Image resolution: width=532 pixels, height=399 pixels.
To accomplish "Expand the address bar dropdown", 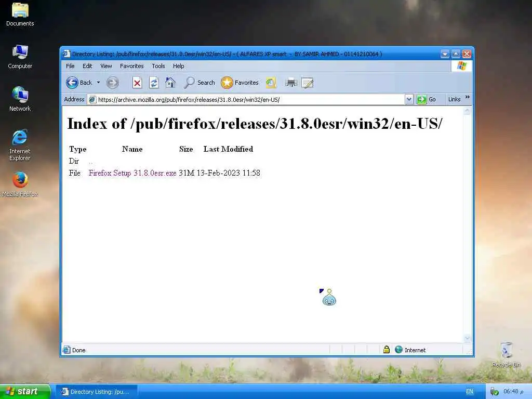I will [x=409, y=99].
